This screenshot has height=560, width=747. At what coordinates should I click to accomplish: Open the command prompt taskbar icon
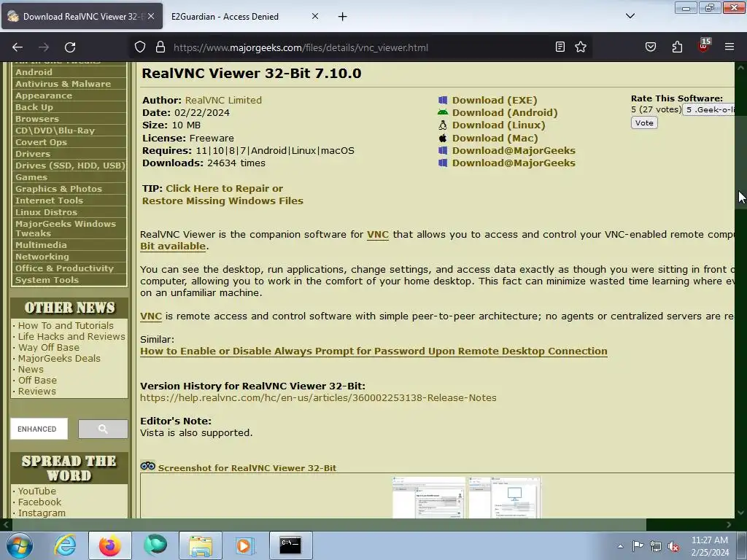(x=290, y=545)
